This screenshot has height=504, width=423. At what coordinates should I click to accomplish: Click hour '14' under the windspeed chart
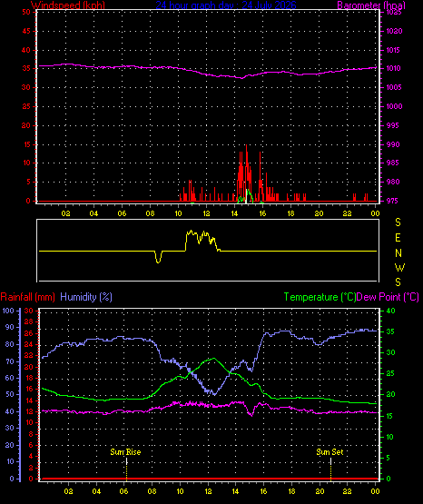click(235, 213)
